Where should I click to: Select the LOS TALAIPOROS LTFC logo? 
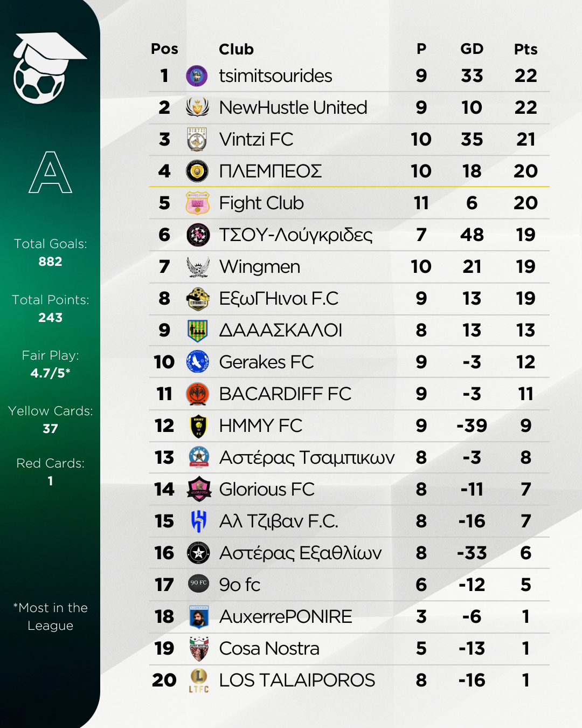click(x=198, y=681)
